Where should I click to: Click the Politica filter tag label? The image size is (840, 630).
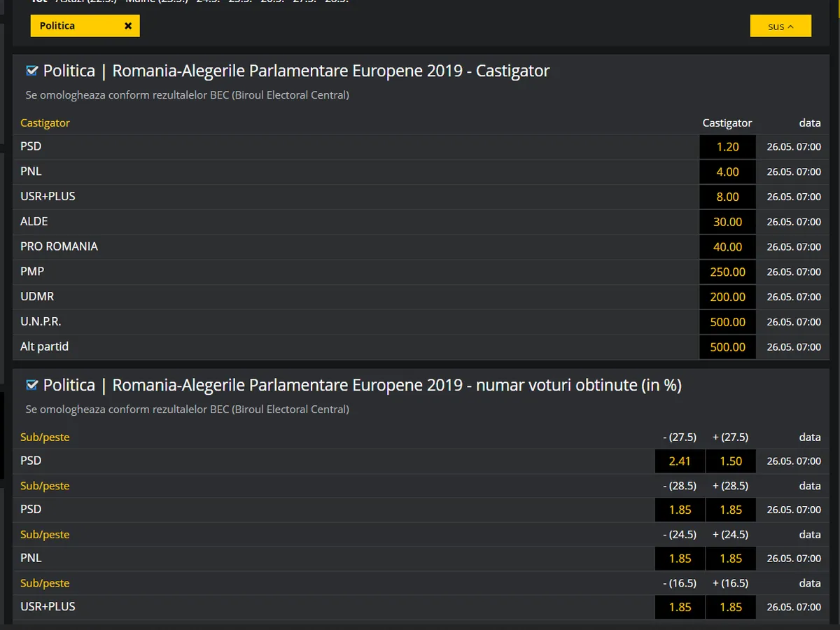click(57, 26)
